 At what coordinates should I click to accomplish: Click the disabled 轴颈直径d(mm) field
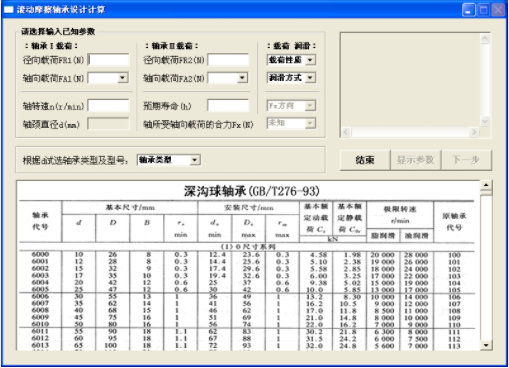coord(108,124)
